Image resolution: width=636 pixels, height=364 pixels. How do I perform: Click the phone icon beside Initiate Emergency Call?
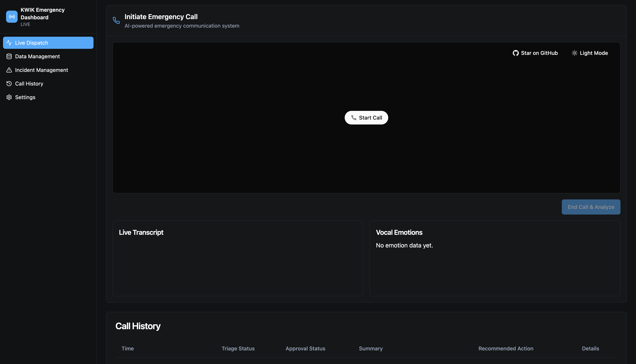(116, 20)
